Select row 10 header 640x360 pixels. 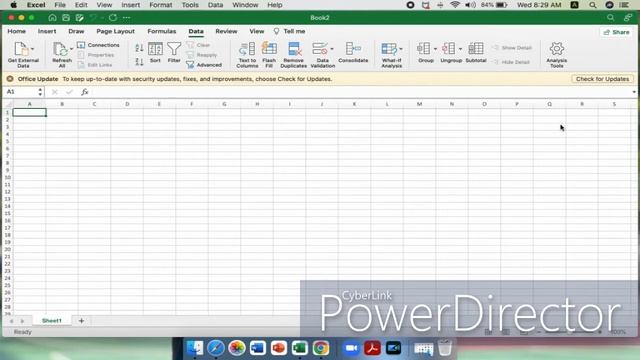point(7,177)
